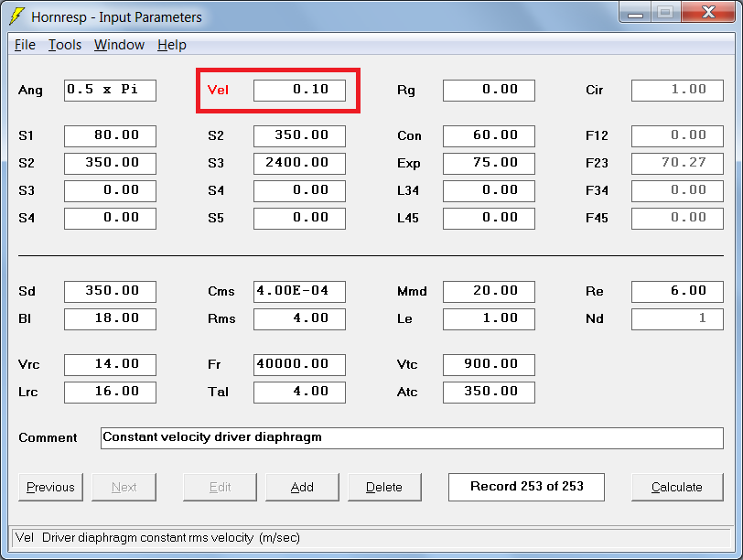Click the Mmd label
The width and height of the screenshot is (743, 560).
click(x=412, y=291)
